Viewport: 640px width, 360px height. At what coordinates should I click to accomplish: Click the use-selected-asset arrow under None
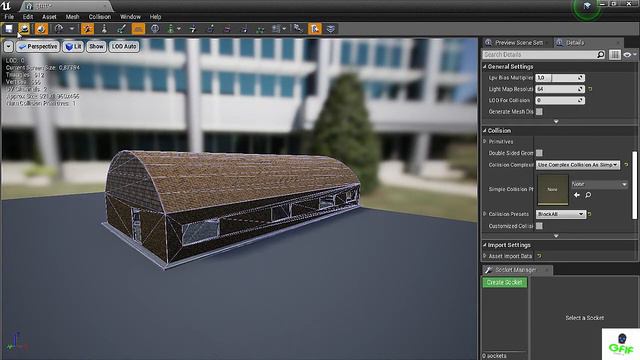(x=577, y=195)
